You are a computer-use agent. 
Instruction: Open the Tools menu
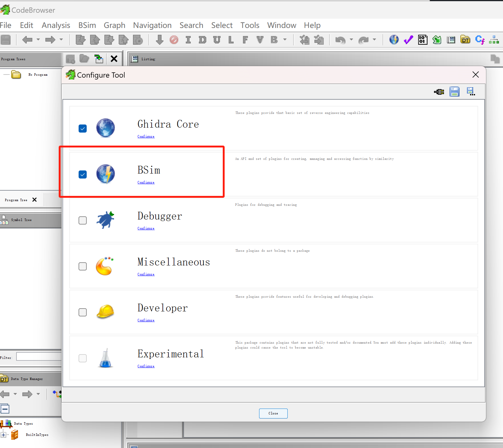click(x=250, y=25)
